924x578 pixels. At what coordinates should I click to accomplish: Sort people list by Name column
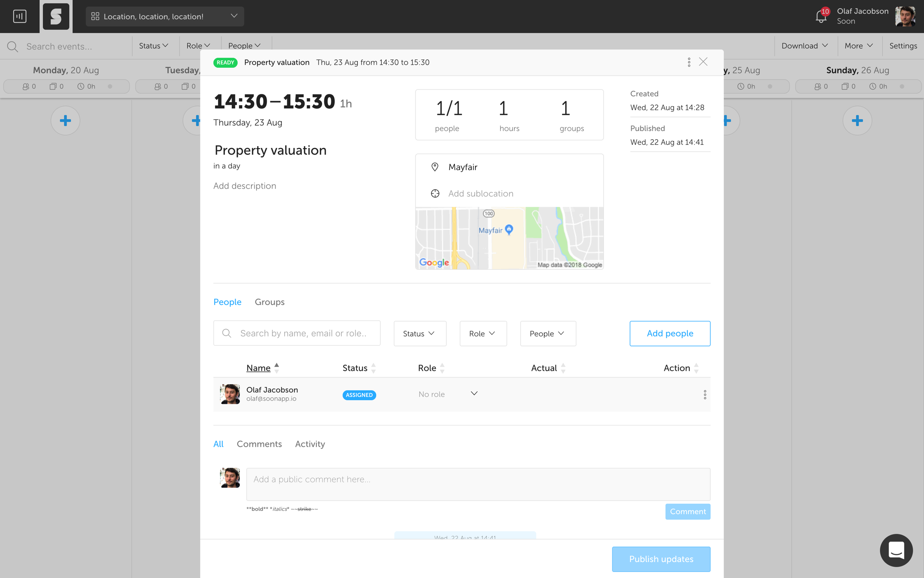pyautogui.click(x=258, y=368)
